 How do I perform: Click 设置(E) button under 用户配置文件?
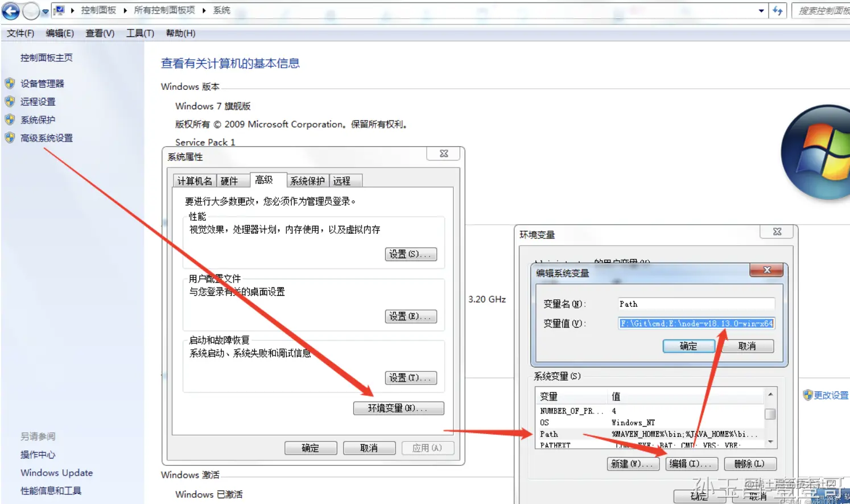[x=411, y=316]
